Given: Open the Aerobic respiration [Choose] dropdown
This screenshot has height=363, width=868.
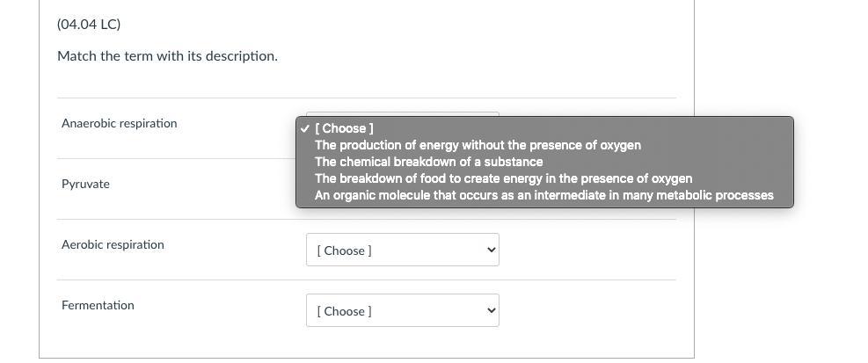Looking at the screenshot, I should [x=402, y=250].
